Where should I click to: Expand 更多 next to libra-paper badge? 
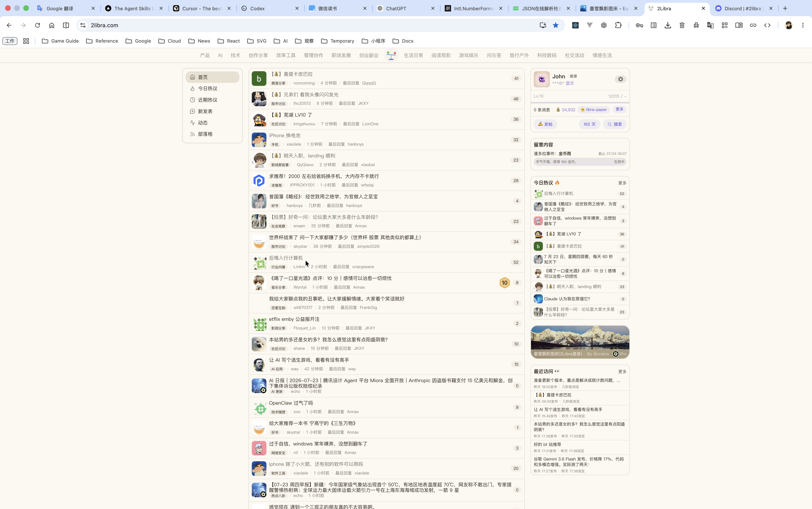pyautogui.click(x=619, y=109)
